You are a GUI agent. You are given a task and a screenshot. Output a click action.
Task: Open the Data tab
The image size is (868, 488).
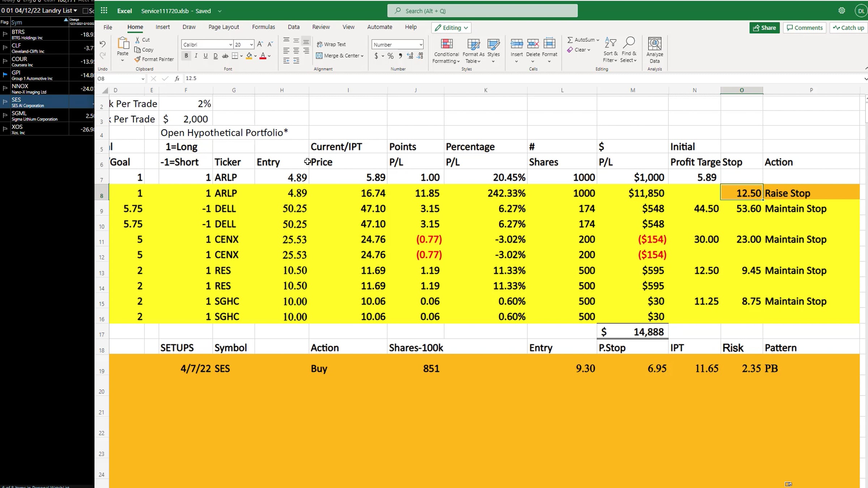click(294, 27)
